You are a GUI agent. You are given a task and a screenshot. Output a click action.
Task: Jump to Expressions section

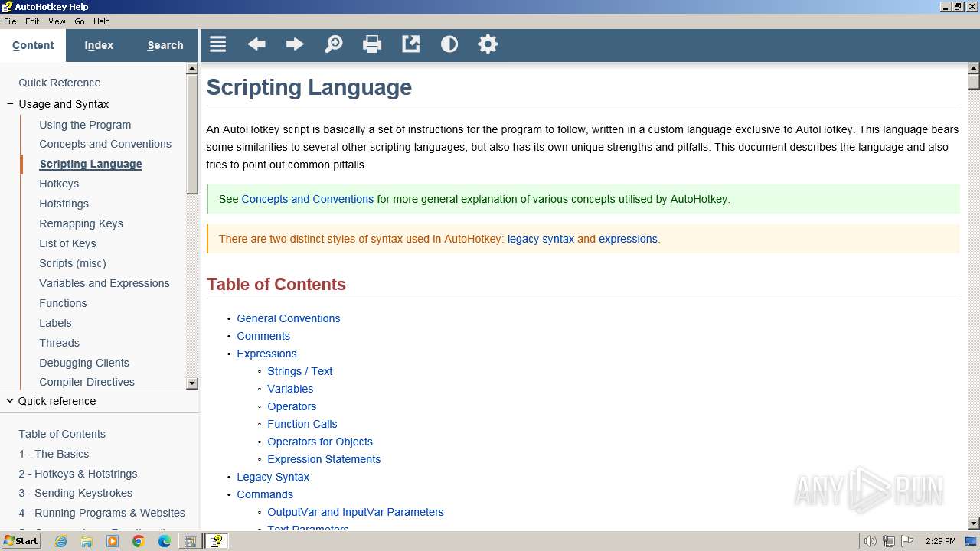coord(266,354)
